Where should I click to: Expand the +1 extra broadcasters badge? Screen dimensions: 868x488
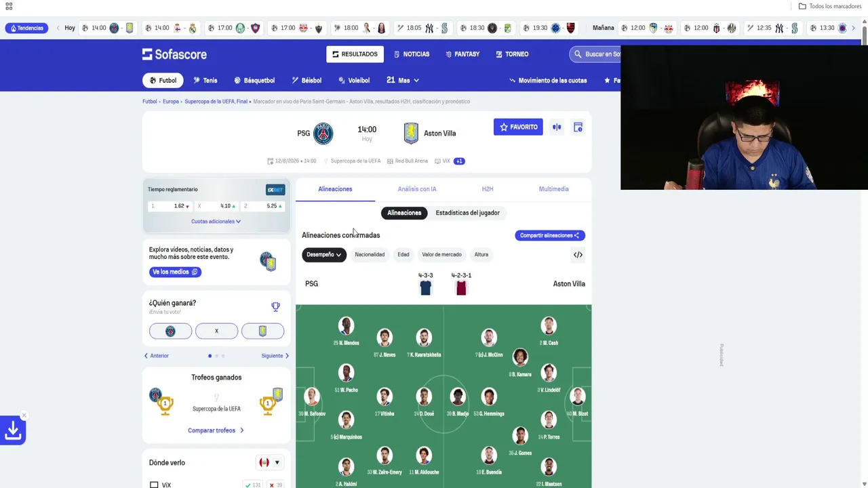(x=459, y=161)
